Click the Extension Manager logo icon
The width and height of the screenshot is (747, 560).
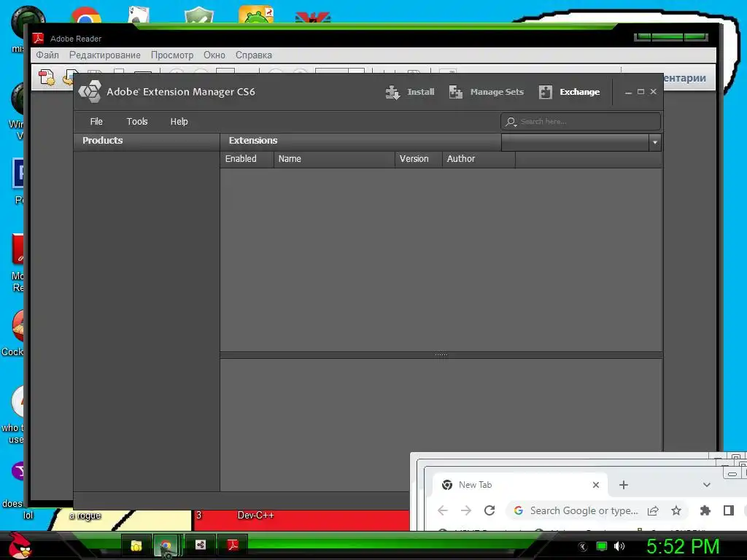(x=90, y=91)
